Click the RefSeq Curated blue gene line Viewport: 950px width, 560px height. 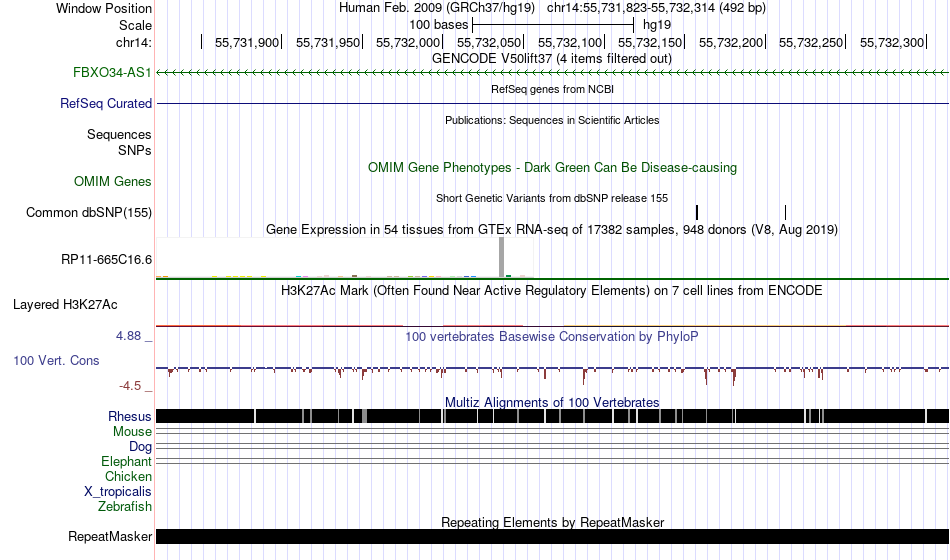[553, 104]
